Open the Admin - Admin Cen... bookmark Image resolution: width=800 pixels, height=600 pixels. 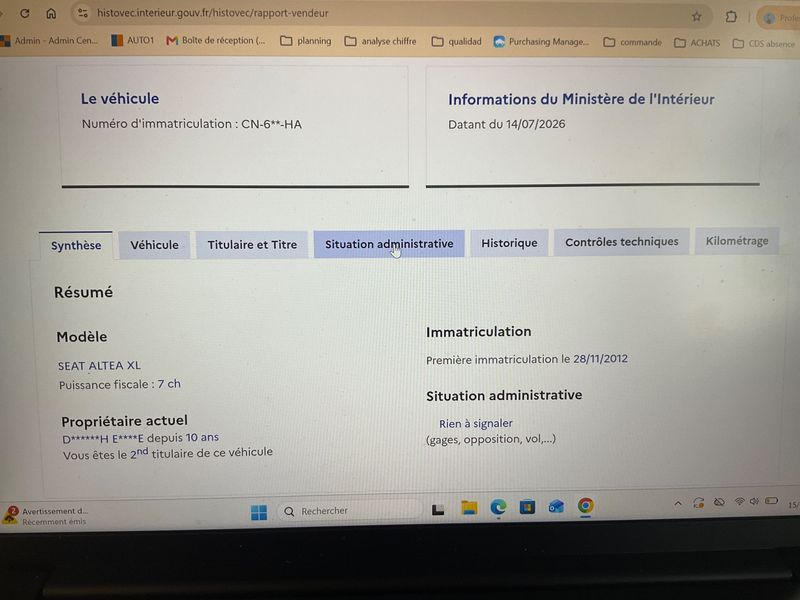tap(49, 40)
